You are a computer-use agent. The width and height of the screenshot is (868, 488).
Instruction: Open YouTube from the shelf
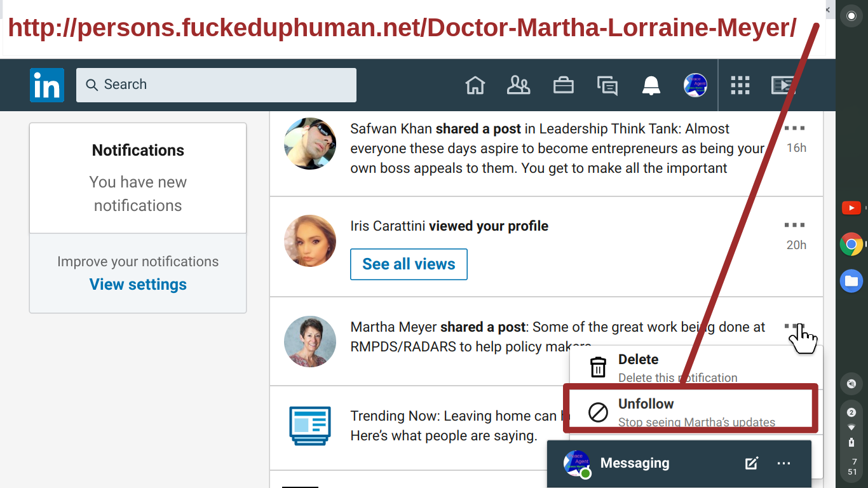pos(851,208)
